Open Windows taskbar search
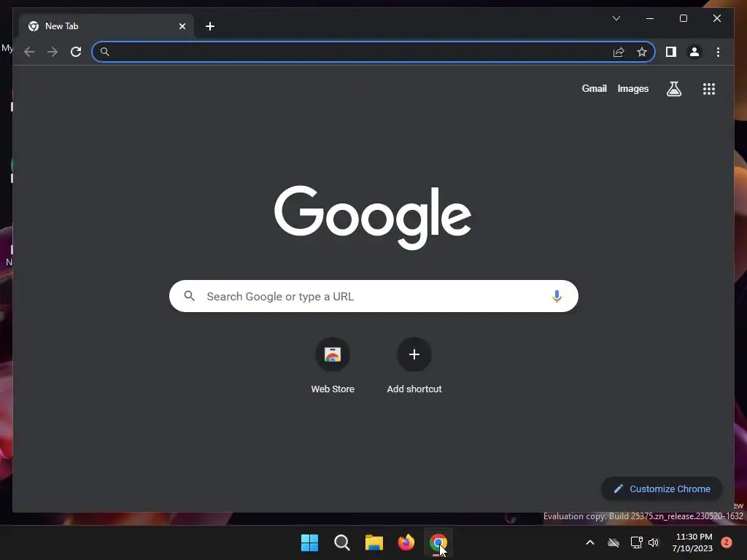The image size is (747, 560). click(x=341, y=542)
